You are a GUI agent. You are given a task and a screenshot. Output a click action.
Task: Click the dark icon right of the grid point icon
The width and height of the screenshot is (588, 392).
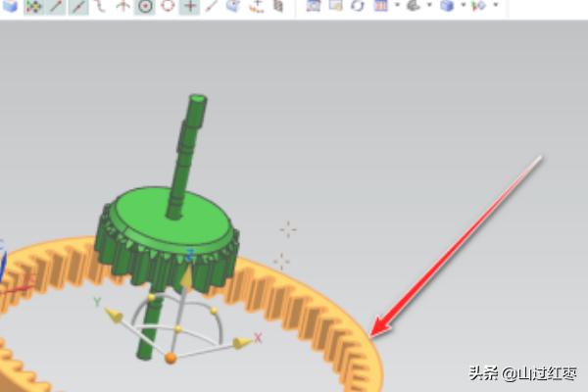coord(278,6)
